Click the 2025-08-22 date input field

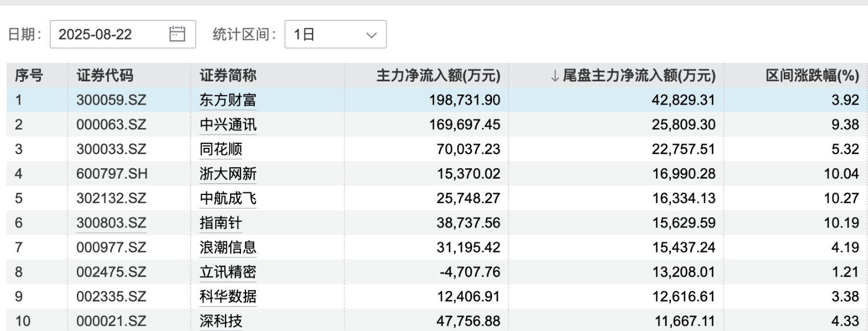point(123,34)
